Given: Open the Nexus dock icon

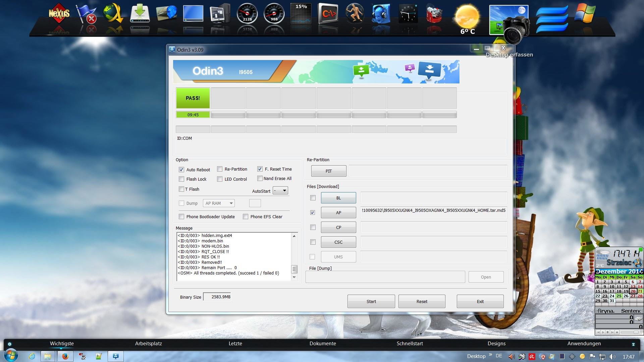Looking at the screenshot, I should point(59,13).
